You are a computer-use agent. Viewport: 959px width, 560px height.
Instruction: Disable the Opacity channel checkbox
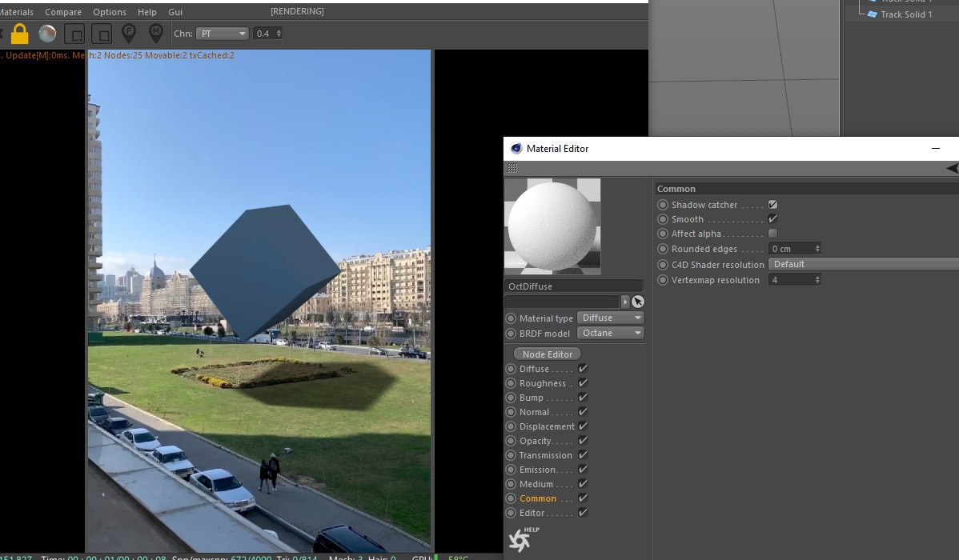(583, 440)
